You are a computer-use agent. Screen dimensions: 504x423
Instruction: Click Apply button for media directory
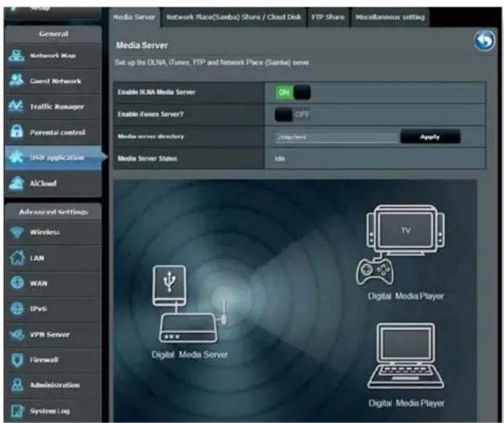(x=430, y=137)
